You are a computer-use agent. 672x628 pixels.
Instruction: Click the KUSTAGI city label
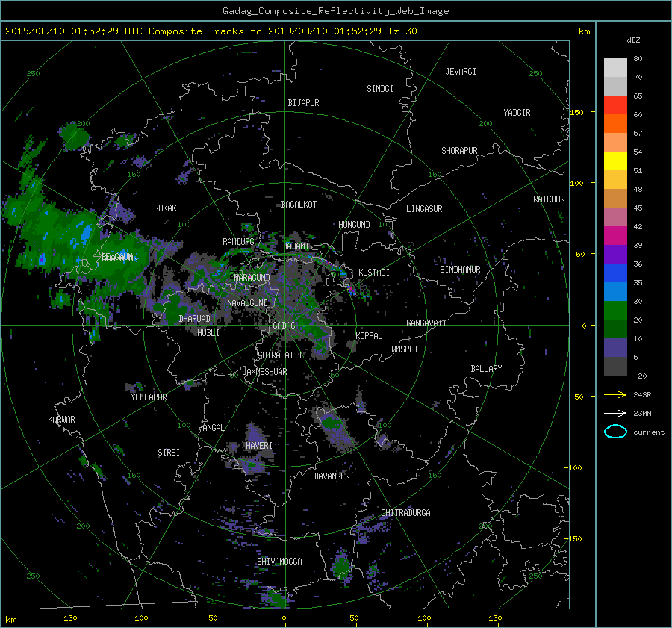point(374,273)
